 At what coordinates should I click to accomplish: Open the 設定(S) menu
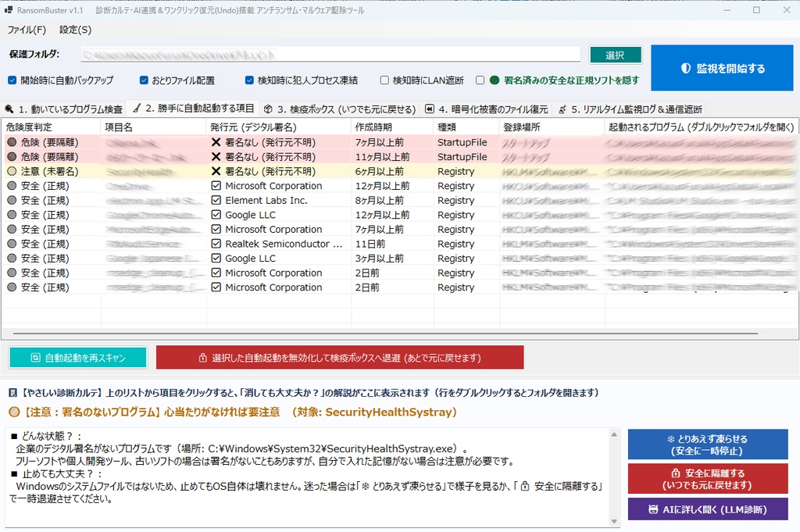point(76,30)
